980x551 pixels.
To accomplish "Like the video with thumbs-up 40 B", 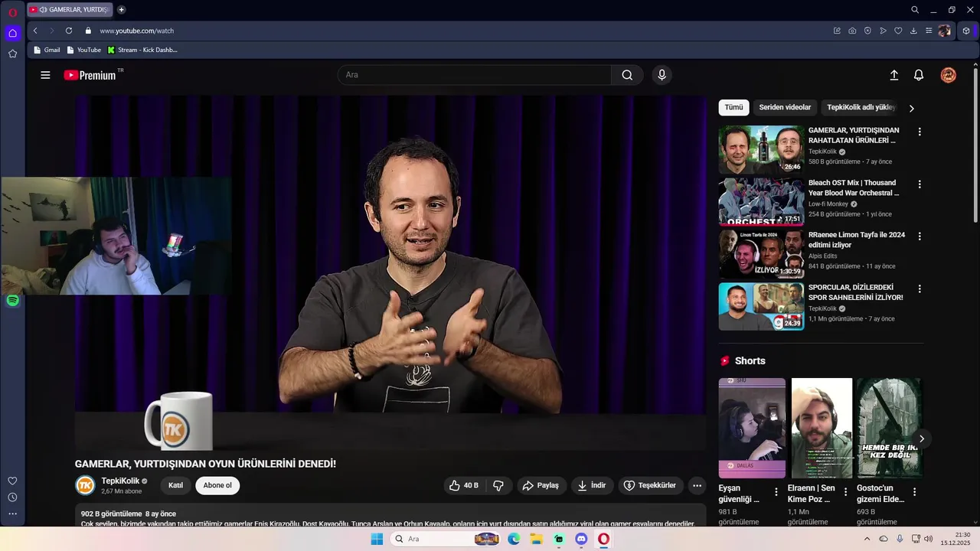I will pyautogui.click(x=465, y=485).
